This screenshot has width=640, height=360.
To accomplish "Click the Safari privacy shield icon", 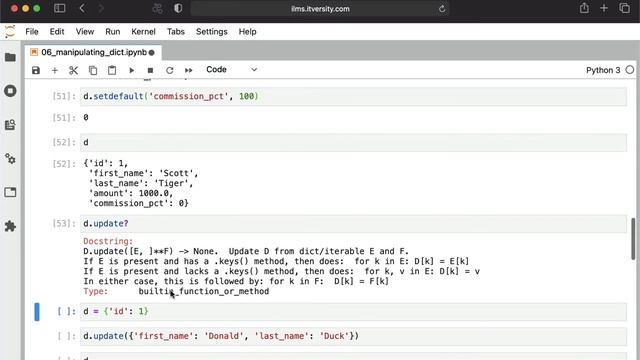I will tap(178, 8).
